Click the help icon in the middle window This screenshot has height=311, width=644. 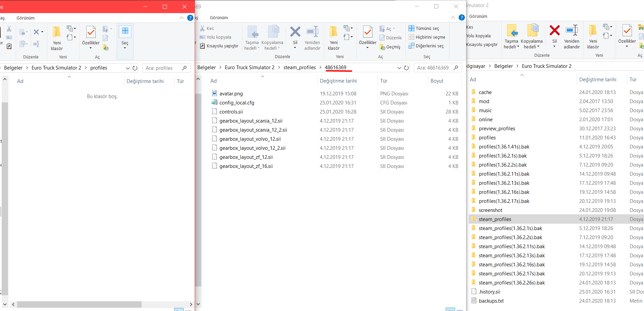pos(462,17)
